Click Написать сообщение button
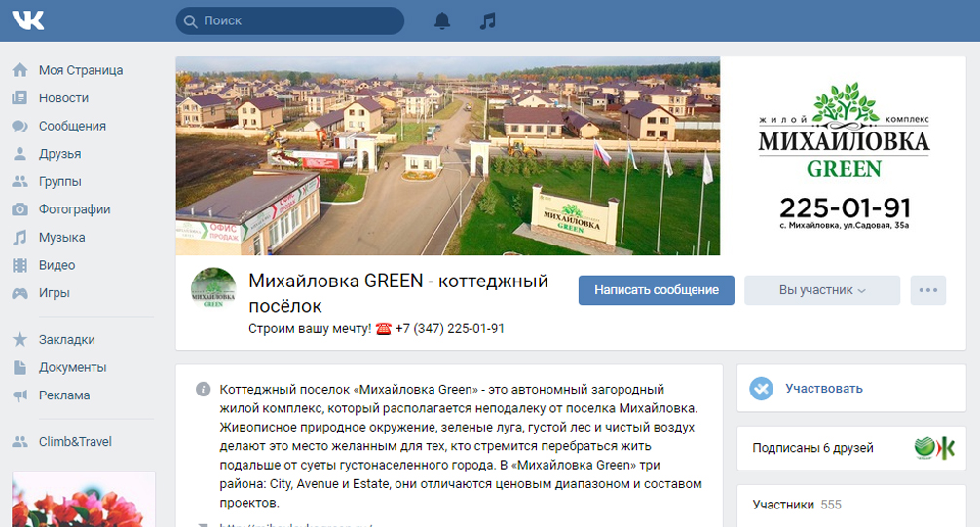The width and height of the screenshot is (980, 527). (x=657, y=290)
